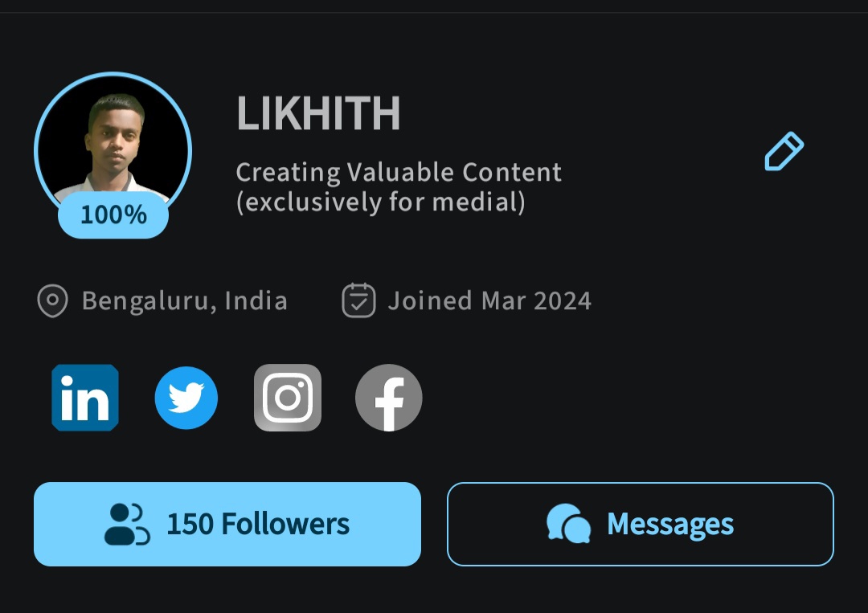This screenshot has width=868, height=613.
Task: Click the pencil edit profile icon
Action: (784, 151)
